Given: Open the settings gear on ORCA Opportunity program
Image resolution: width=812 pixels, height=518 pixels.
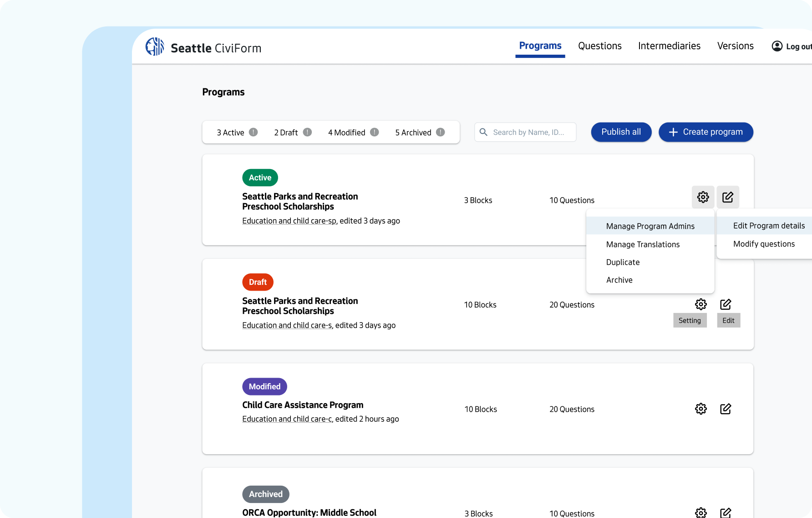Looking at the screenshot, I should click(x=701, y=512).
